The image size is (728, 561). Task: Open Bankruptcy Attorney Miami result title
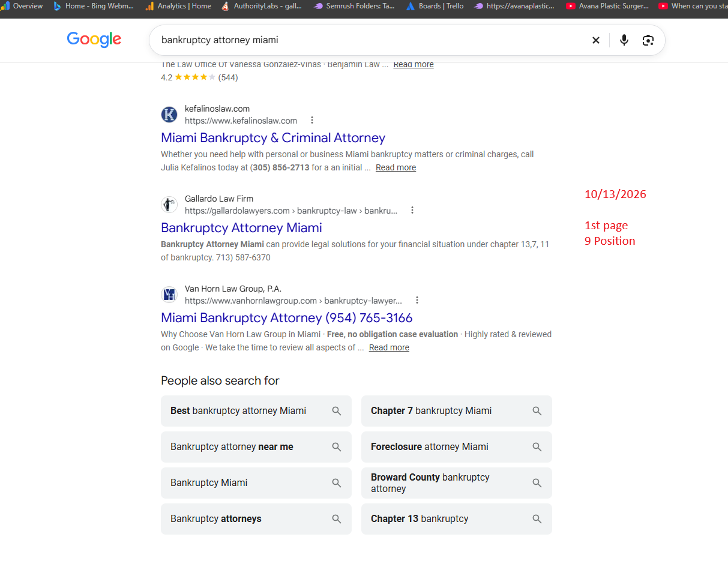click(x=241, y=228)
